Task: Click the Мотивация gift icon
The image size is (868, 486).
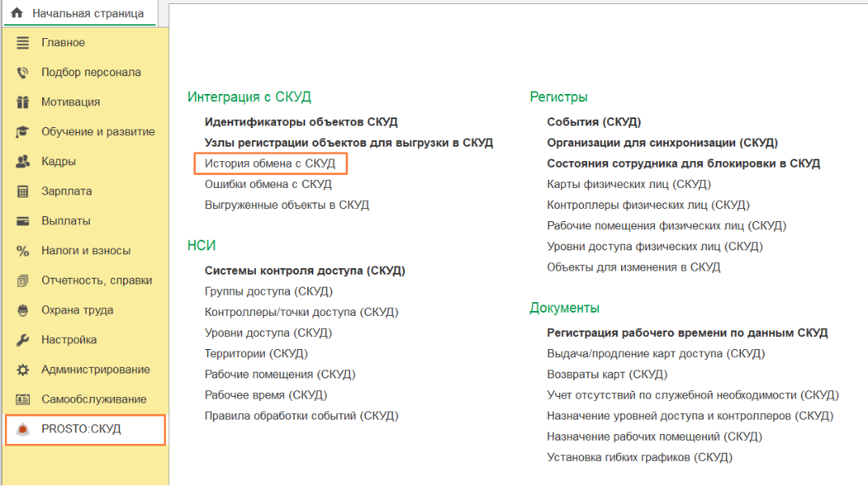Action: click(23, 102)
